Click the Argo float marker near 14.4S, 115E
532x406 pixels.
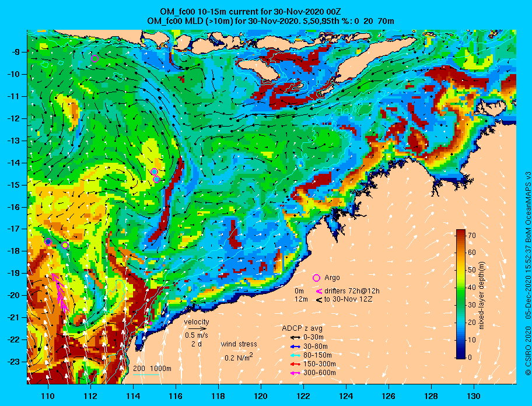[154, 171]
